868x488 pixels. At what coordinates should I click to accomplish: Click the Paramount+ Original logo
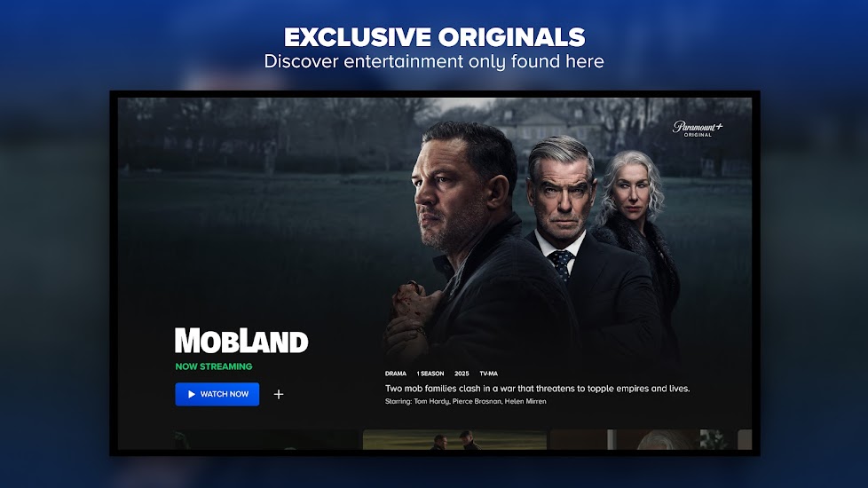698,129
